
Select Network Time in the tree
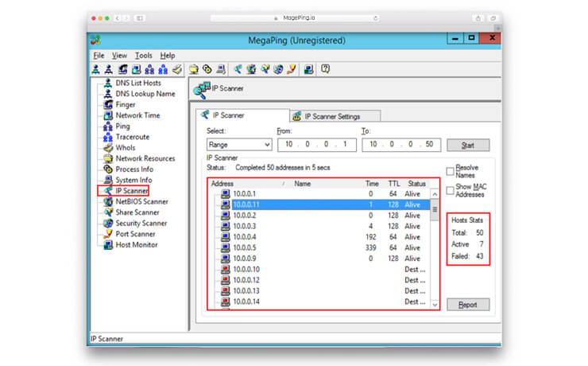(x=137, y=115)
